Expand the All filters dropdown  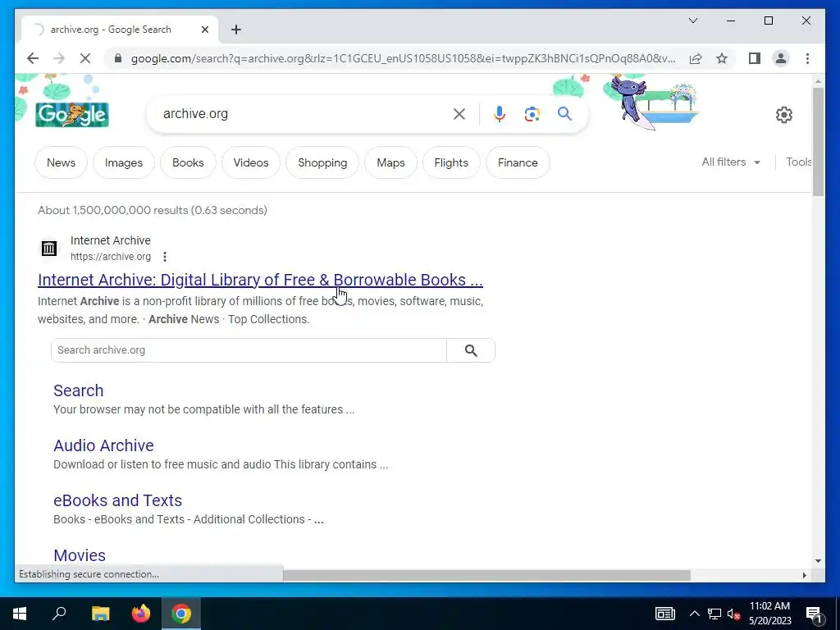click(x=731, y=162)
